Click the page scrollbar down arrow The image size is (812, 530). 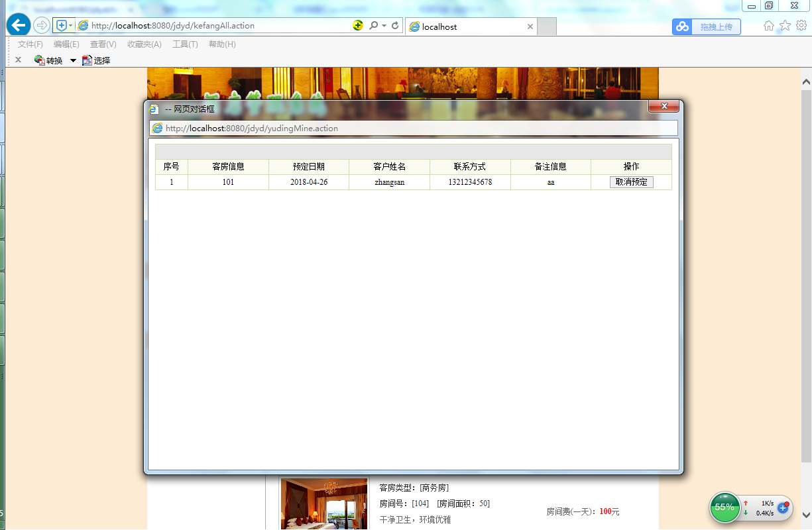(806, 514)
